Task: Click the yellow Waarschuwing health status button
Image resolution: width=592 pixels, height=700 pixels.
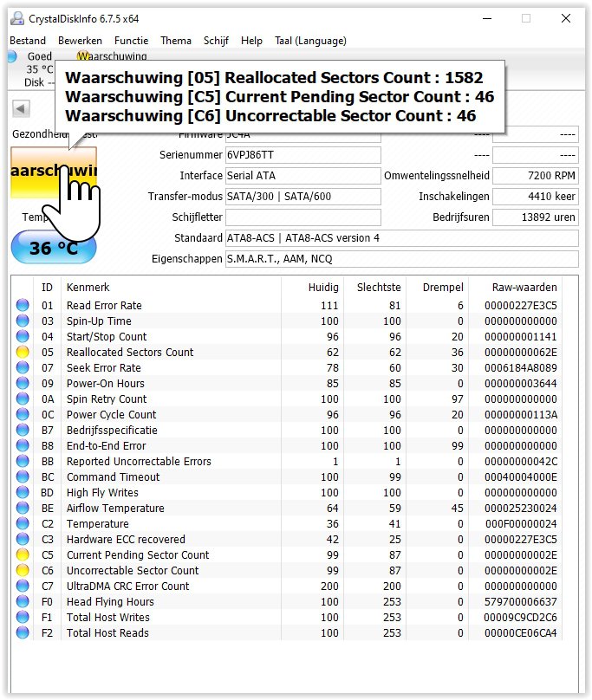Action: point(54,172)
